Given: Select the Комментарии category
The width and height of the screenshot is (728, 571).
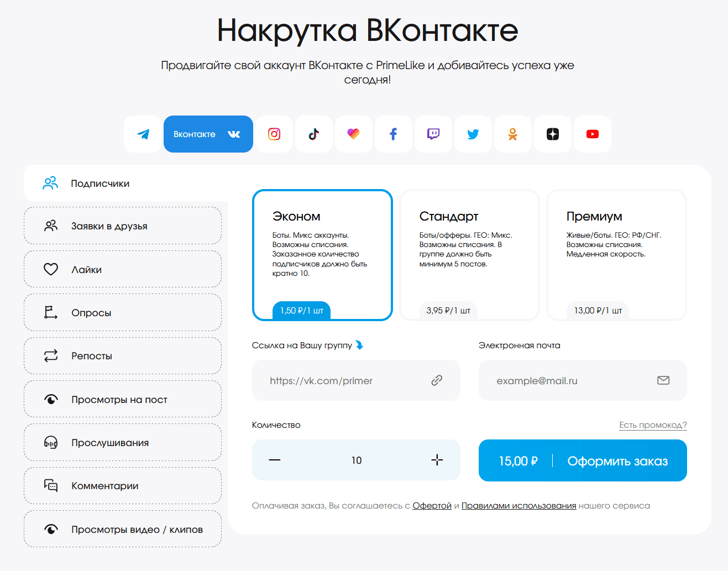Looking at the screenshot, I should coord(123,485).
